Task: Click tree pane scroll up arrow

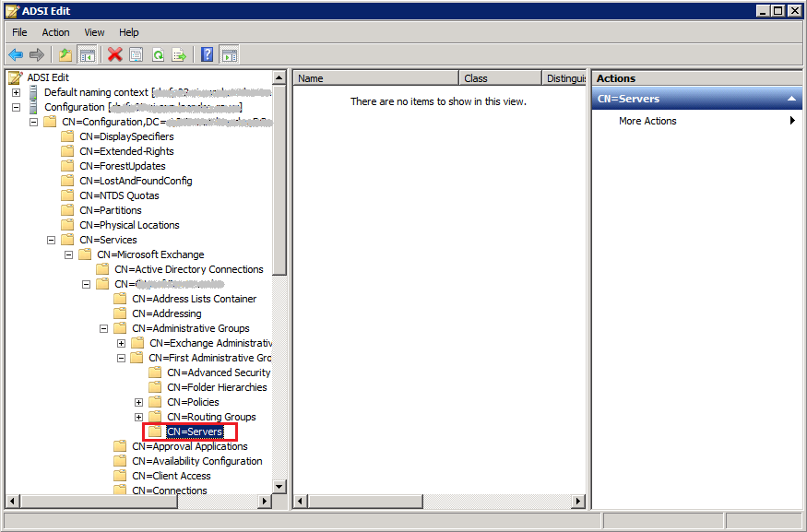Action: 279,77
